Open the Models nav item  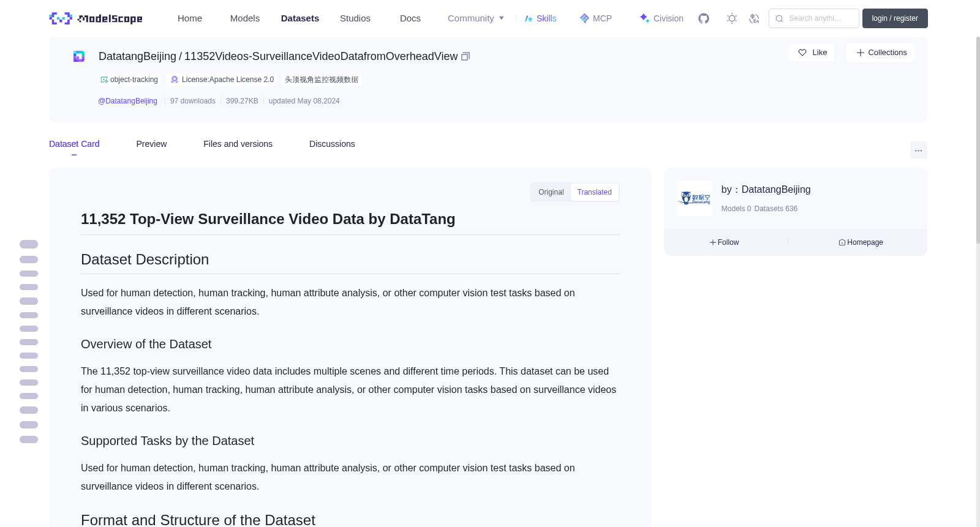(245, 18)
